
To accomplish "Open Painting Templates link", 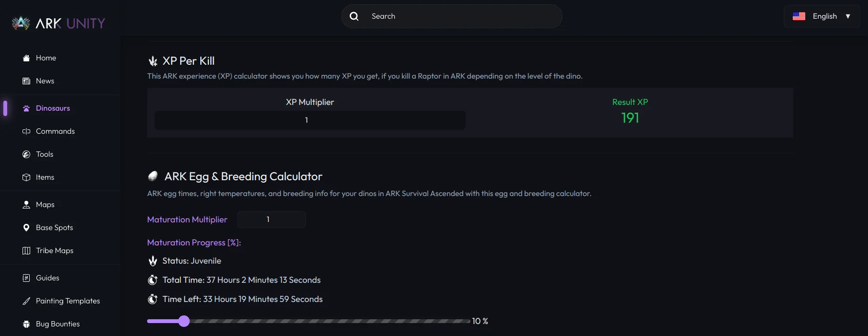I will click(x=68, y=301).
